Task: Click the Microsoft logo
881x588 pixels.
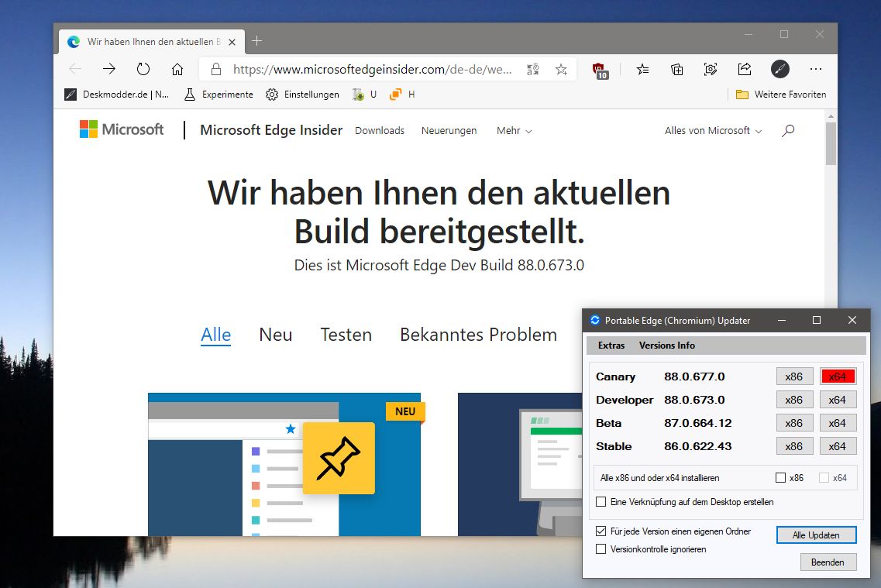Action: (x=122, y=129)
